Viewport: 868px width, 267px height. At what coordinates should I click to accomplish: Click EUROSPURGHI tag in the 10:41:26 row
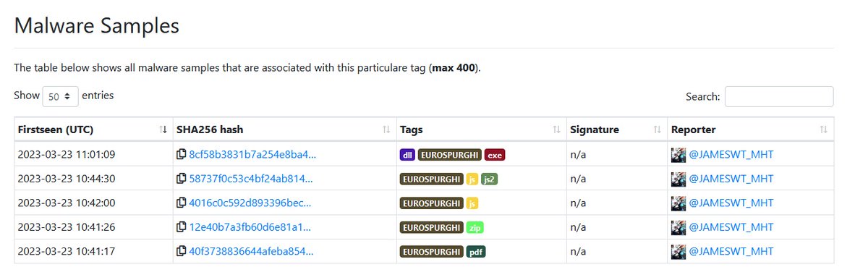click(432, 227)
